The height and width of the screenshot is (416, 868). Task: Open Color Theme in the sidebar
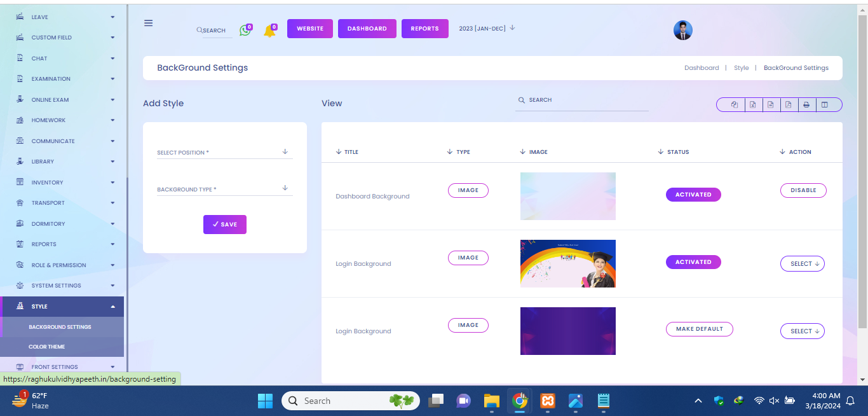[47, 347]
